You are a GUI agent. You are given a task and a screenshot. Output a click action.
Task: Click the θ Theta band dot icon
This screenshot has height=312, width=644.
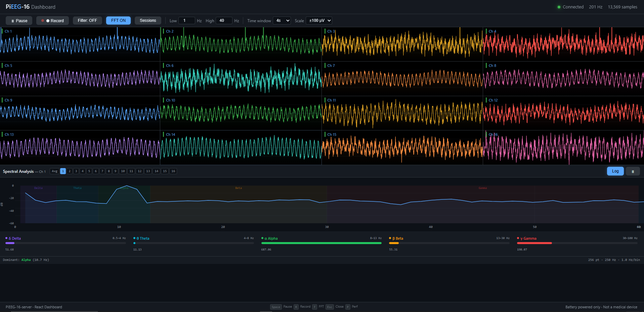pos(134,238)
